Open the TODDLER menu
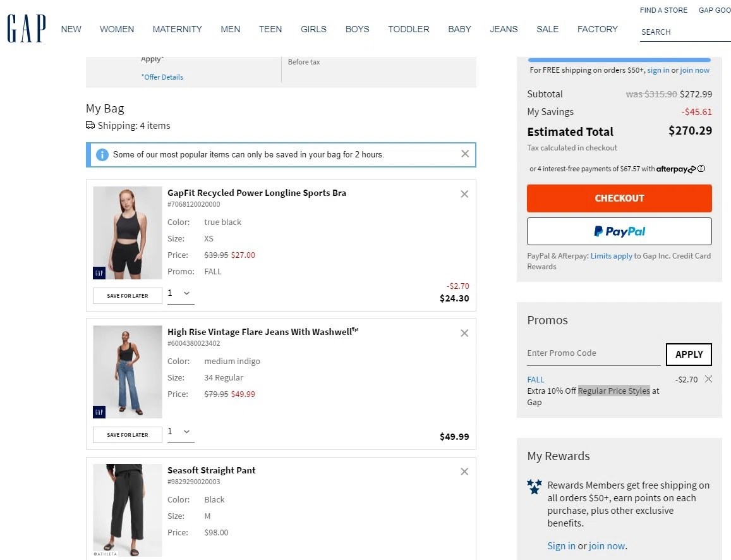This screenshot has width=731, height=560. click(408, 29)
